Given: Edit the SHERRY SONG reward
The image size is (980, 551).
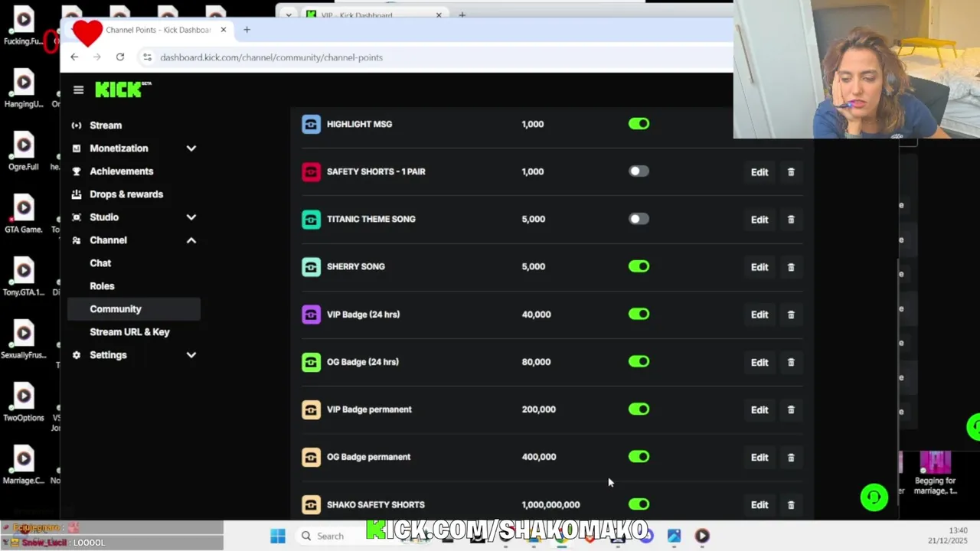Looking at the screenshot, I should pos(759,267).
